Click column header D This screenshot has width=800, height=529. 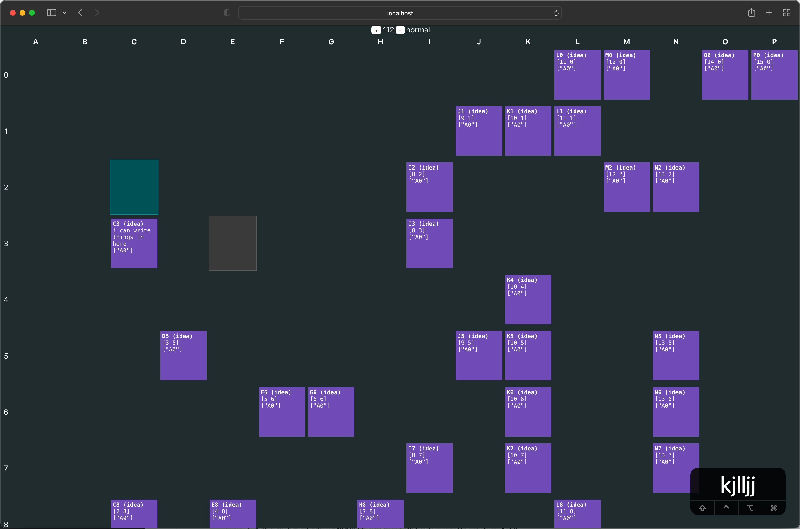[183, 42]
